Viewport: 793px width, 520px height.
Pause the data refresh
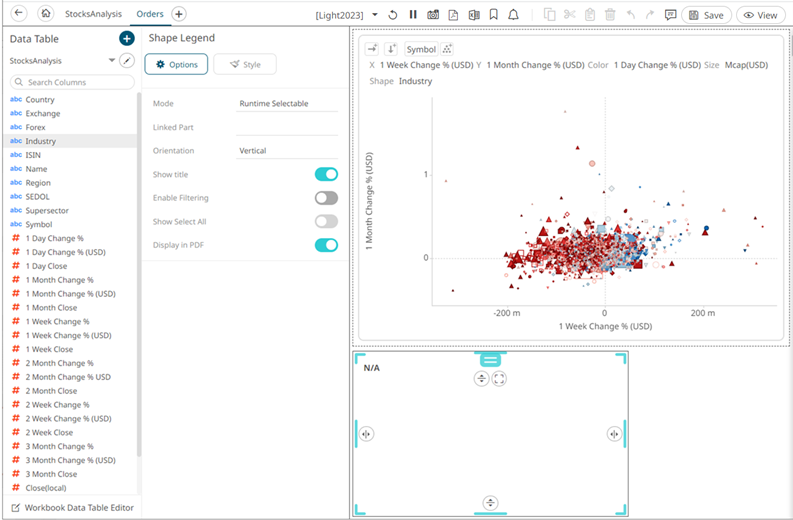tap(413, 15)
